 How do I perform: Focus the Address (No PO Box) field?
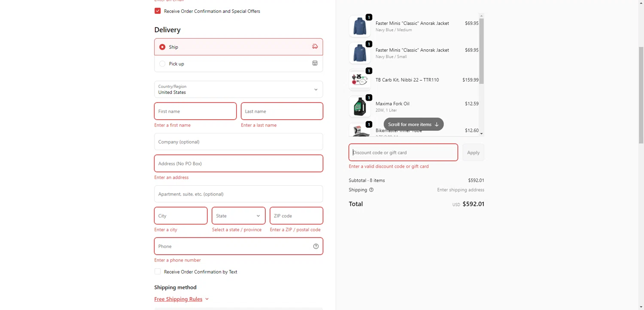click(239, 163)
